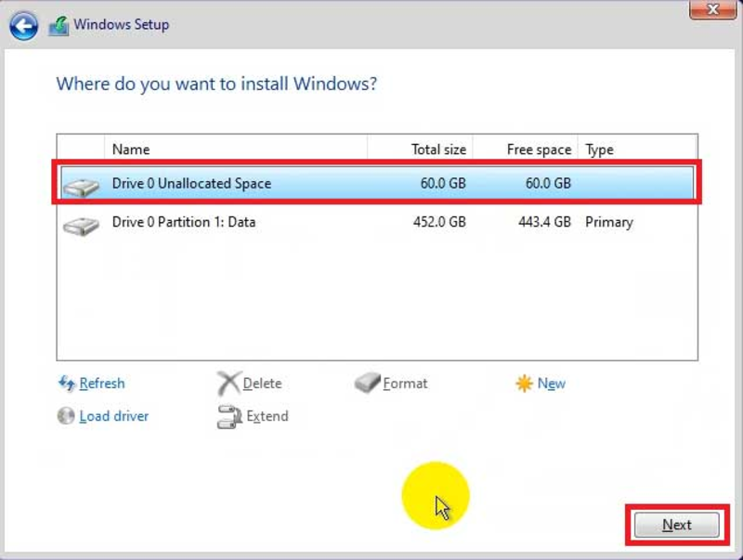Go back using the blue arrow button
743x560 pixels.
click(23, 26)
